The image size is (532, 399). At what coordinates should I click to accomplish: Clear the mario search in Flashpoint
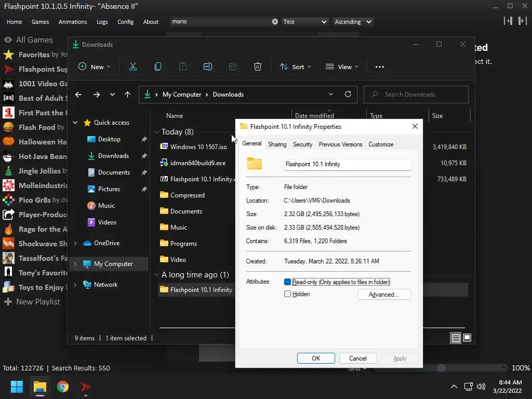275,22
